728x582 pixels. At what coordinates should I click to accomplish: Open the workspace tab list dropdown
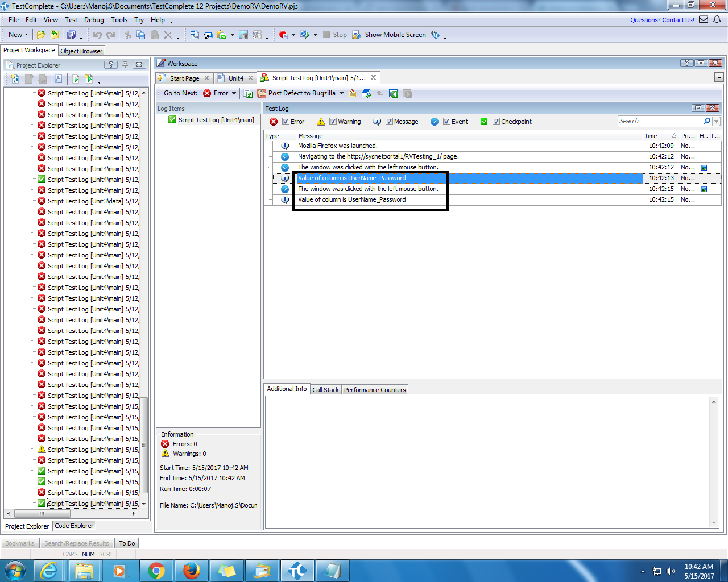tap(719, 78)
